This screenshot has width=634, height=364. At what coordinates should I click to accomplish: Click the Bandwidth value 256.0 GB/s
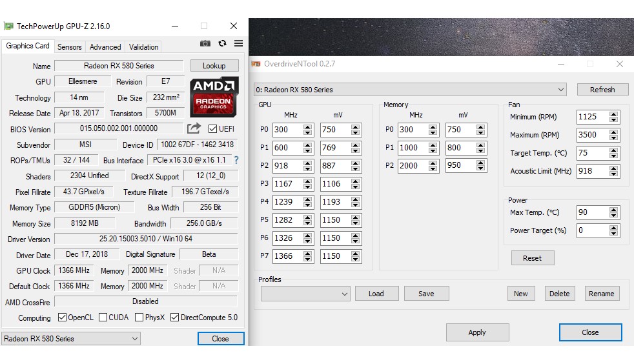pyautogui.click(x=204, y=223)
